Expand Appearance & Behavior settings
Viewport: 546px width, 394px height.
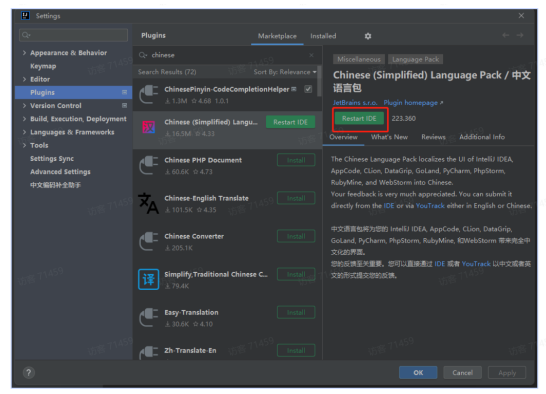(24, 53)
